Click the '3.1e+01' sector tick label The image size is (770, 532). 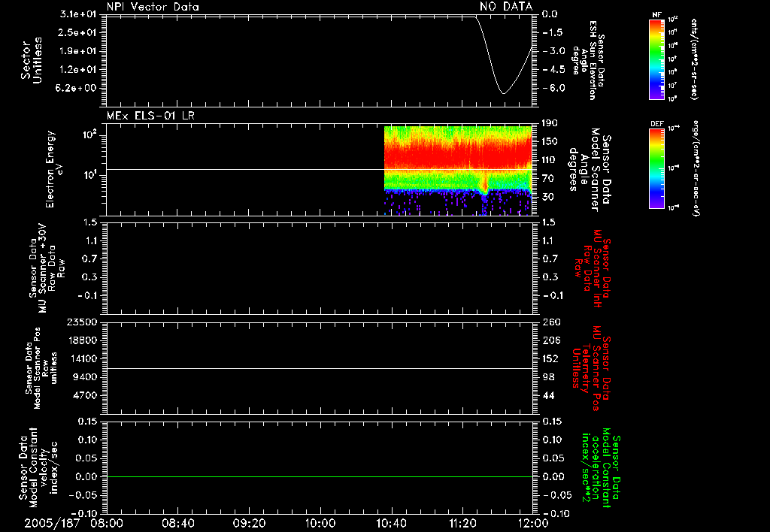click(x=78, y=14)
